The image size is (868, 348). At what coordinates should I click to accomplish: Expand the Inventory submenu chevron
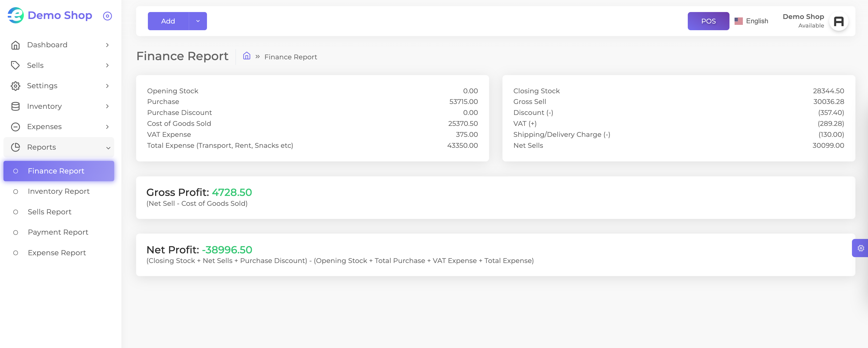coord(107,106)
